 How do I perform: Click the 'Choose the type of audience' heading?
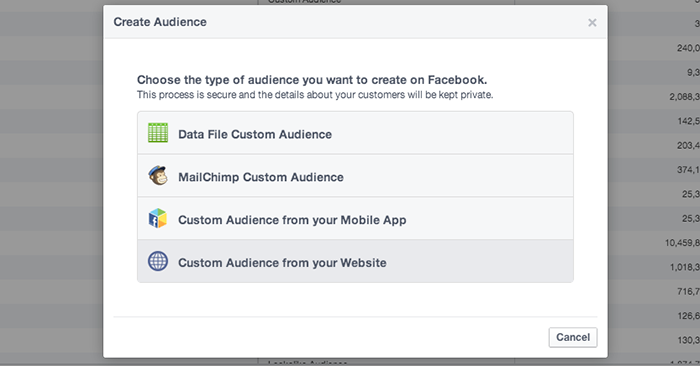[312, 80]
